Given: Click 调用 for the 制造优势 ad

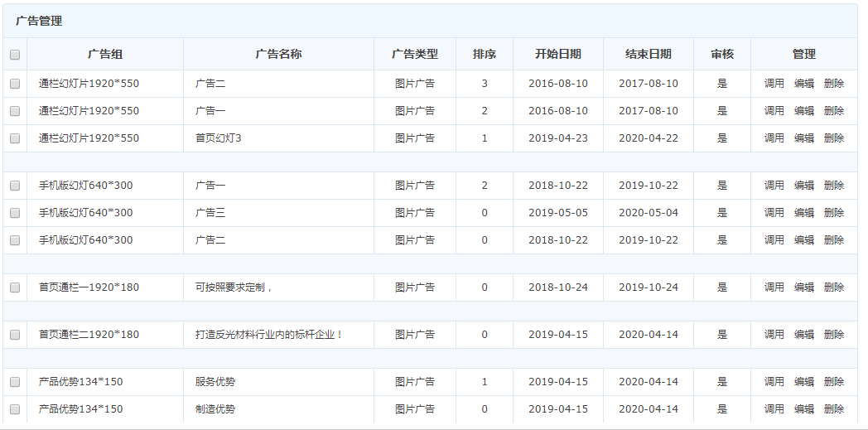Looking at the screenshot, I should (774, 409).
